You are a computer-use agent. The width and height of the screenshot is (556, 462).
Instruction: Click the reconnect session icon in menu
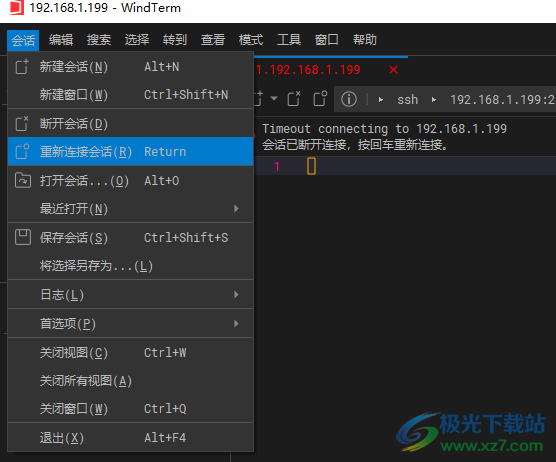pos(22,151)
